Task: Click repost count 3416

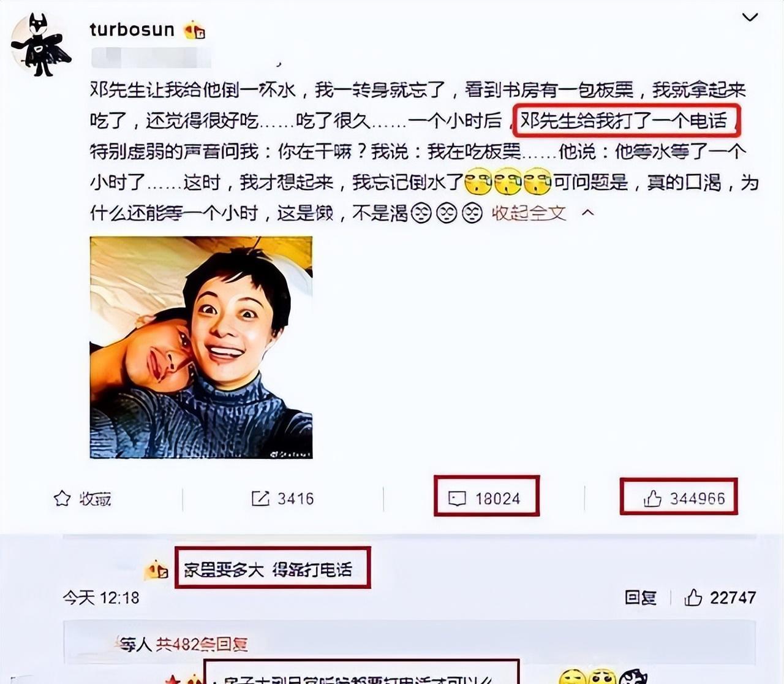Action: 295,499
